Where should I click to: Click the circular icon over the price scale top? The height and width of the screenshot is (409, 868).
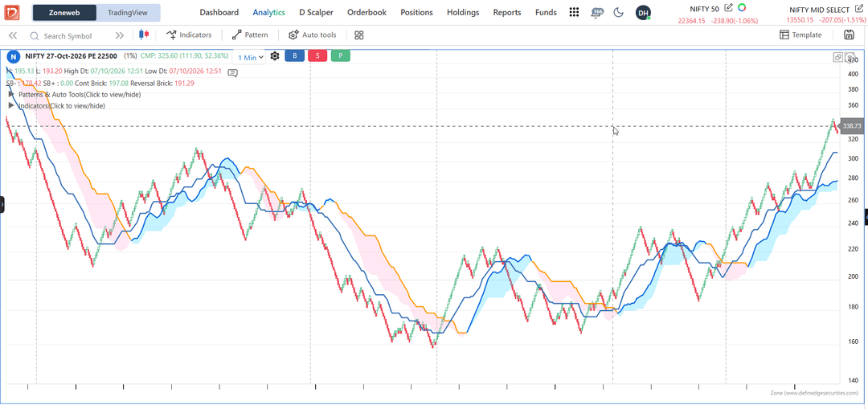[x=851, y=57]
